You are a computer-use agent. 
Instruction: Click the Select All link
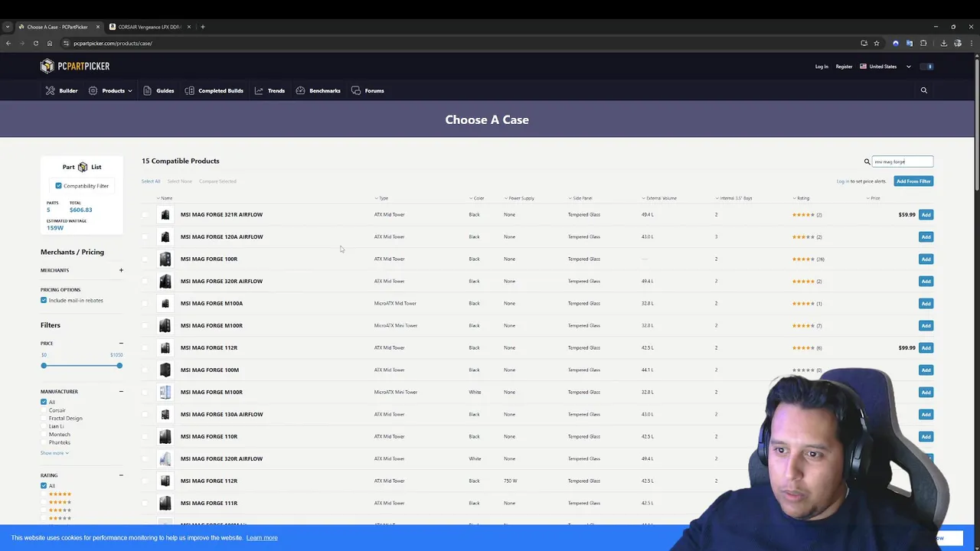click(151, 181)
